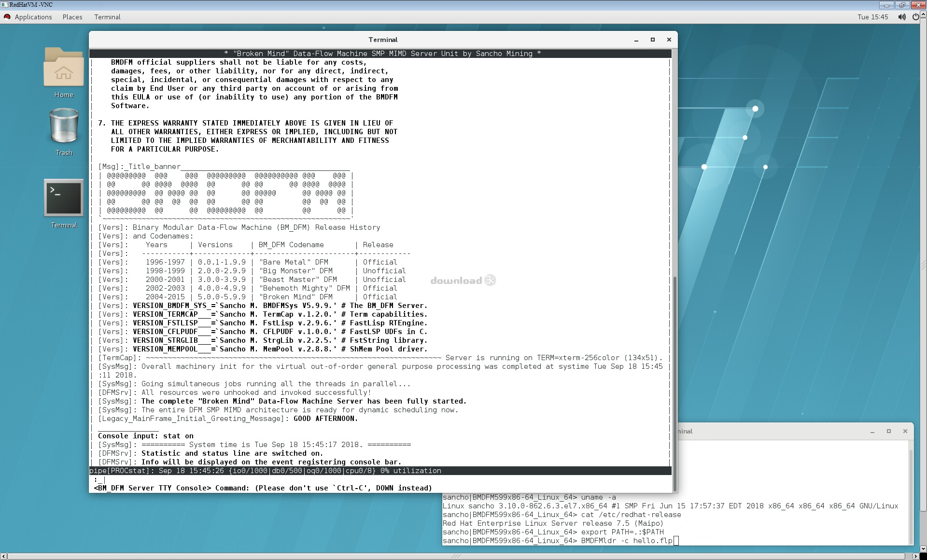Click 'All resources were unhooked' DFMSrv line
The image size is (927, 560).
point(235,392)
